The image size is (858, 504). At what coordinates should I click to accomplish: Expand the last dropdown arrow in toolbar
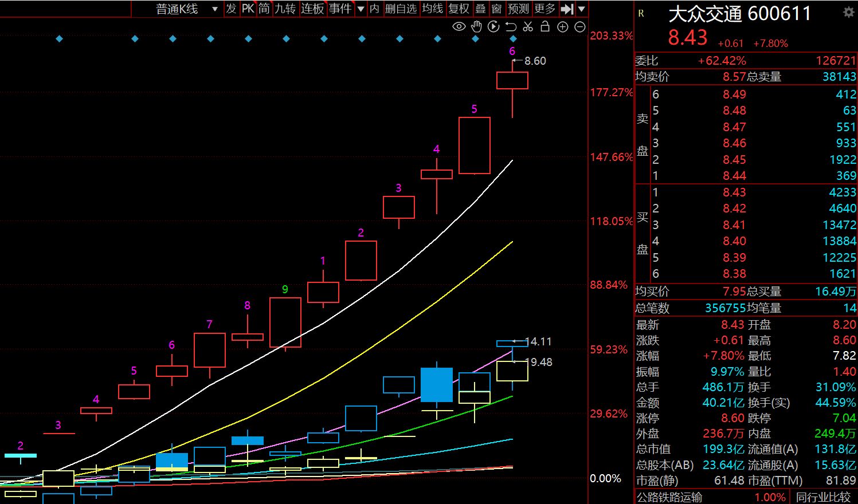click(581, 9)
